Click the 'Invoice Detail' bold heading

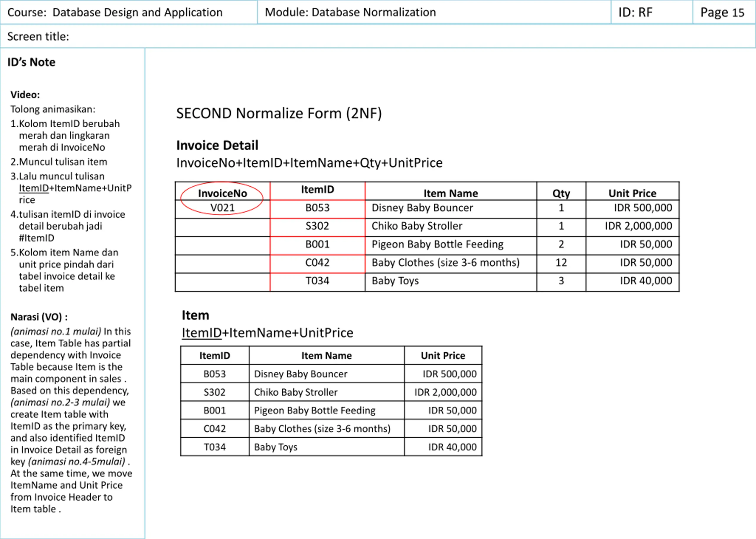coord(217,145)
